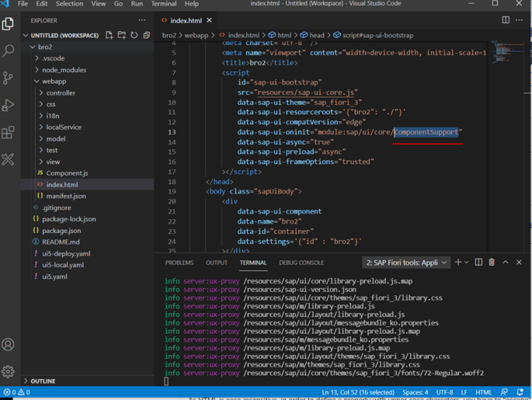Open launch profile dropdown next to plus
532x400 pixels.
coord(467,262)
